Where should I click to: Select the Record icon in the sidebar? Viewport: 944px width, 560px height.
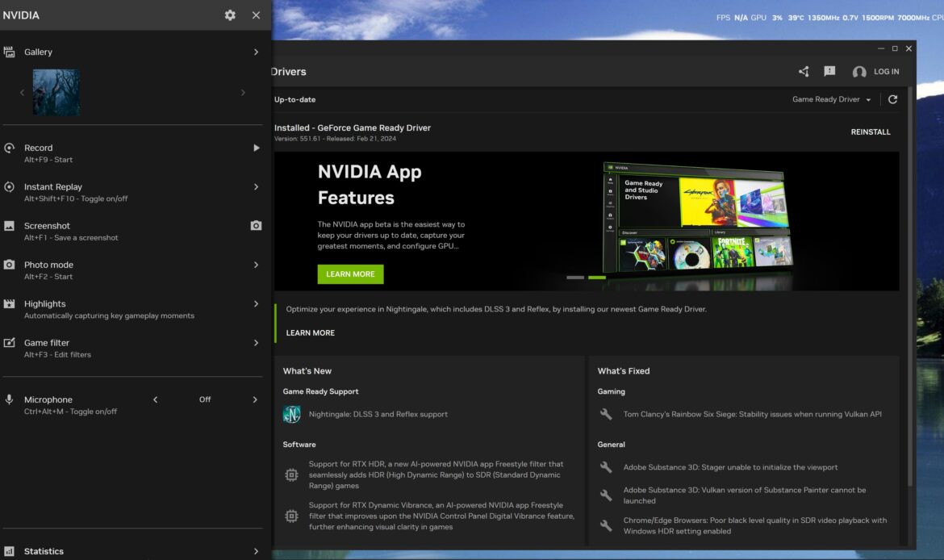click(x=10, y=148)
